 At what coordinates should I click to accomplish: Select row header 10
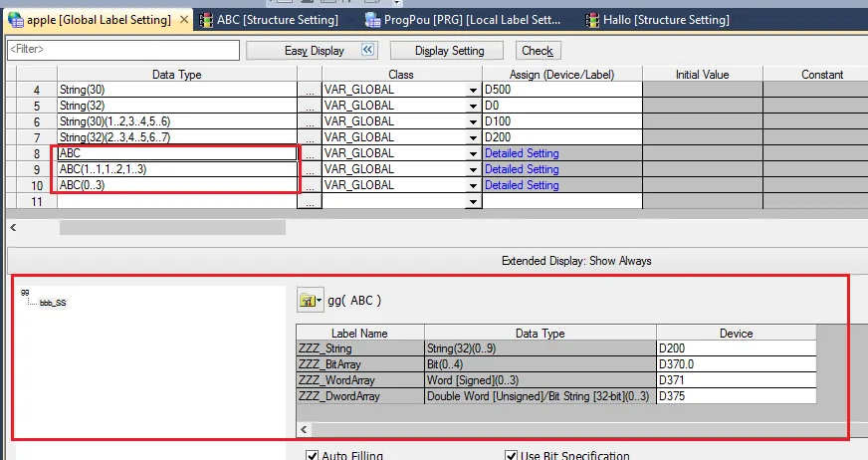pyautogui.click(x=37, y=185)
